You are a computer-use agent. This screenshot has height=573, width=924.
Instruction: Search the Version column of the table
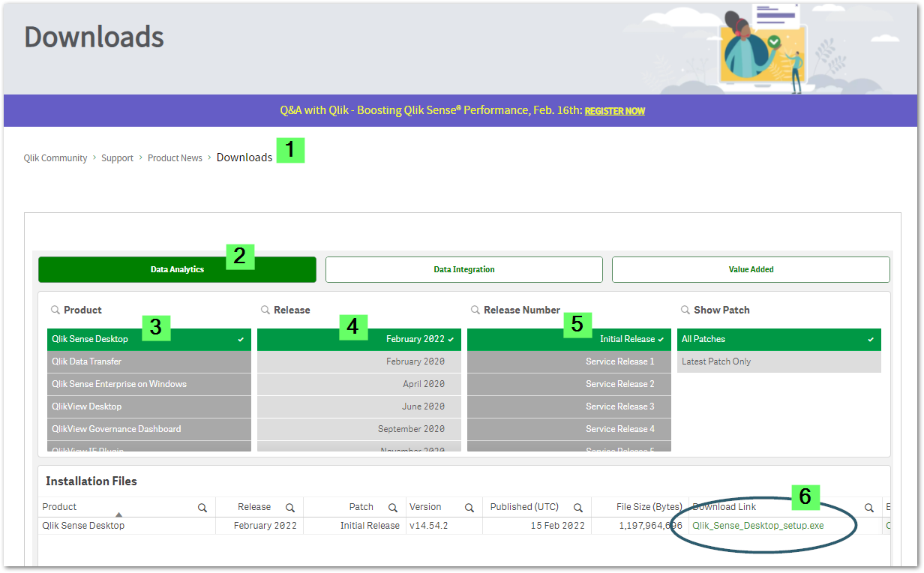pos(469,507)
